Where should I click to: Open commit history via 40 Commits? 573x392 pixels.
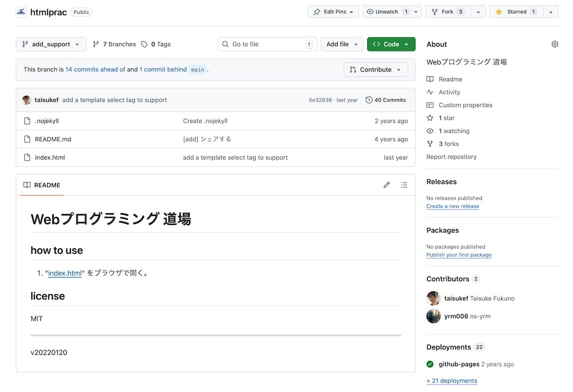pyautogui.click(x=386, y=100)
